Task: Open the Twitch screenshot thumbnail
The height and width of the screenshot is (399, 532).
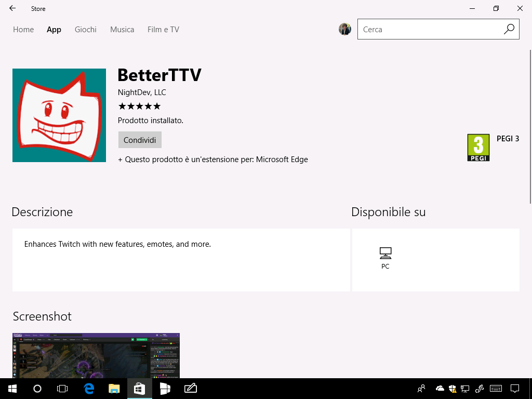Action: point(96,355)
